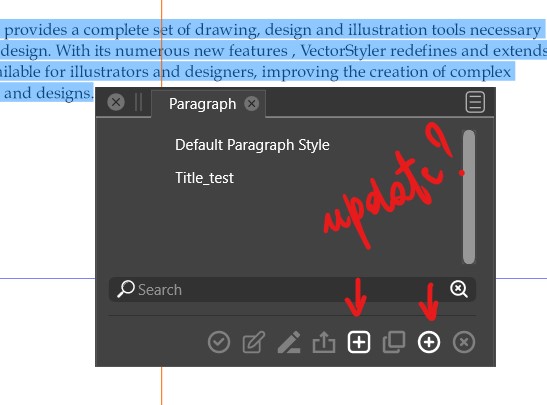The height and width of the screenshot is (405, 547).
Task: Select the Title_test paragraph style
Action: click(x=204, y=178)
